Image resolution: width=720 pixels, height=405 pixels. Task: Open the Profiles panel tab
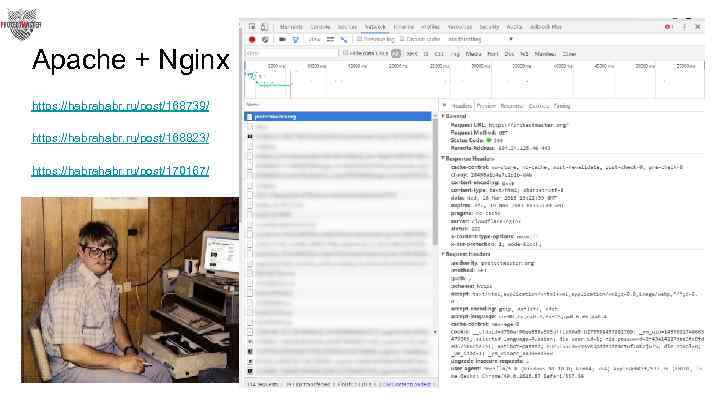click(x=430, y=27)
